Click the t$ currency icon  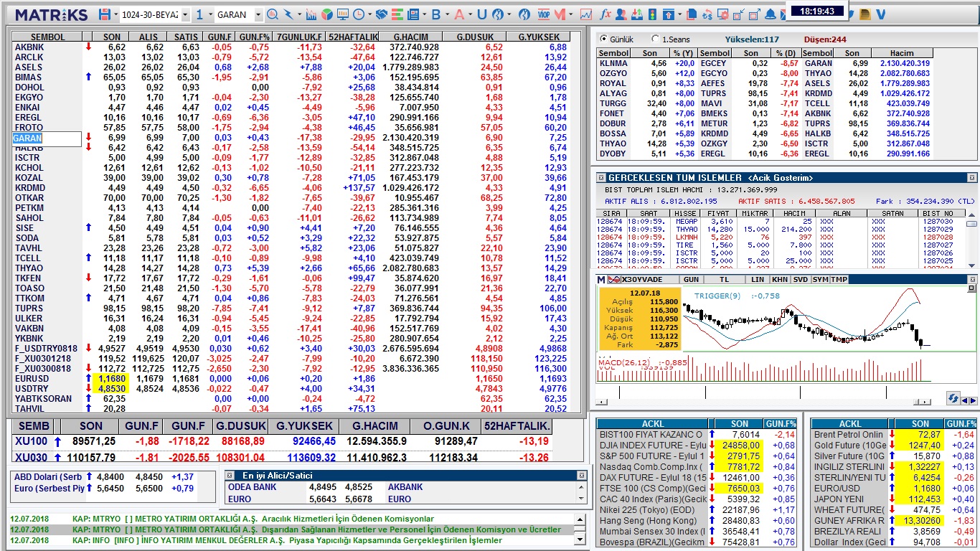pyautogui.click(x=708, y=14)
